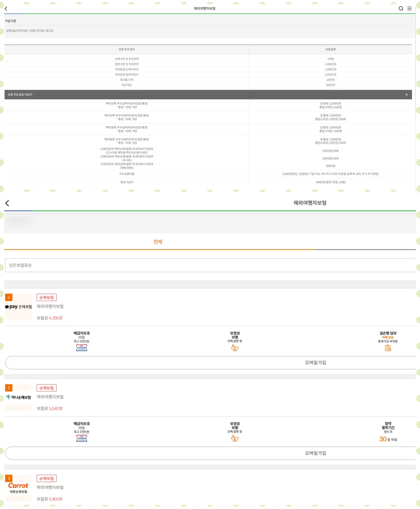
Task: Click 해외여행자보험 product name on pay card
Action: 50,306
